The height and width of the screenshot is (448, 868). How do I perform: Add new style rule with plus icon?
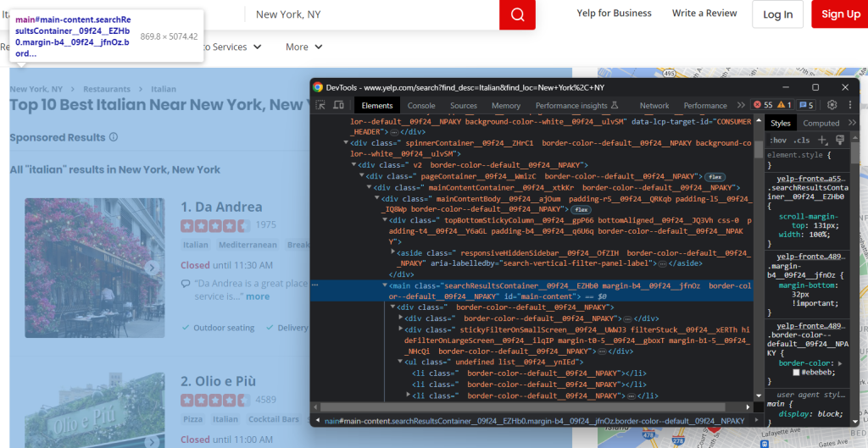(822, 140)
